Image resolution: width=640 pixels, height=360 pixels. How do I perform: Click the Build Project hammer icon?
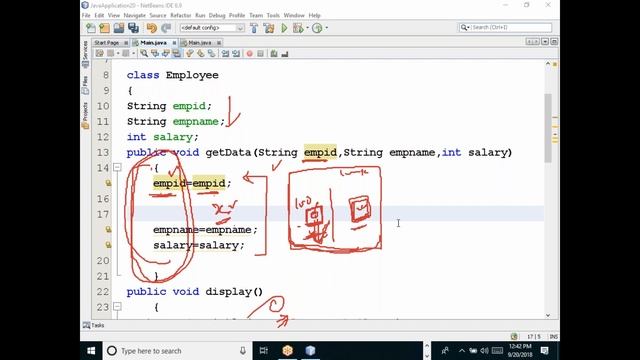254,28
